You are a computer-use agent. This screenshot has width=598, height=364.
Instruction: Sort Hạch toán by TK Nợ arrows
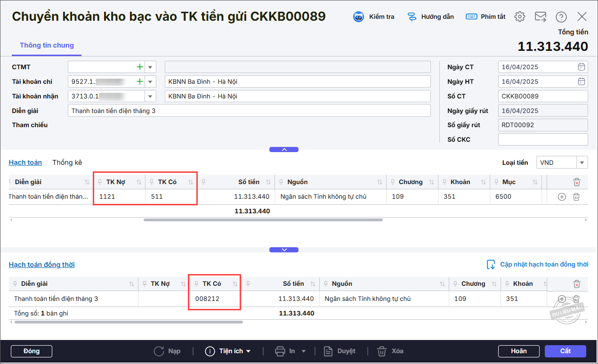click(139, 182)
